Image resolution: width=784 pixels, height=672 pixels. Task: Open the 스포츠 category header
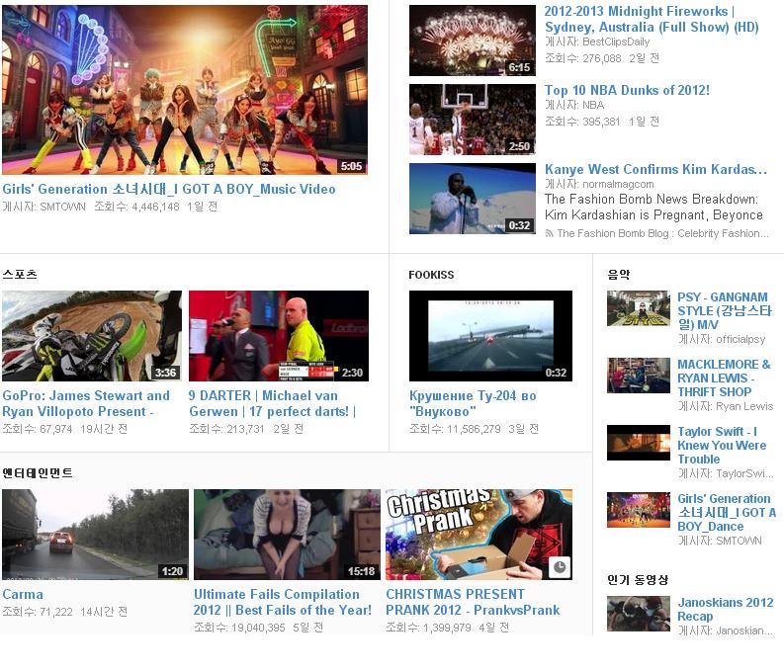tap(20, 275)
